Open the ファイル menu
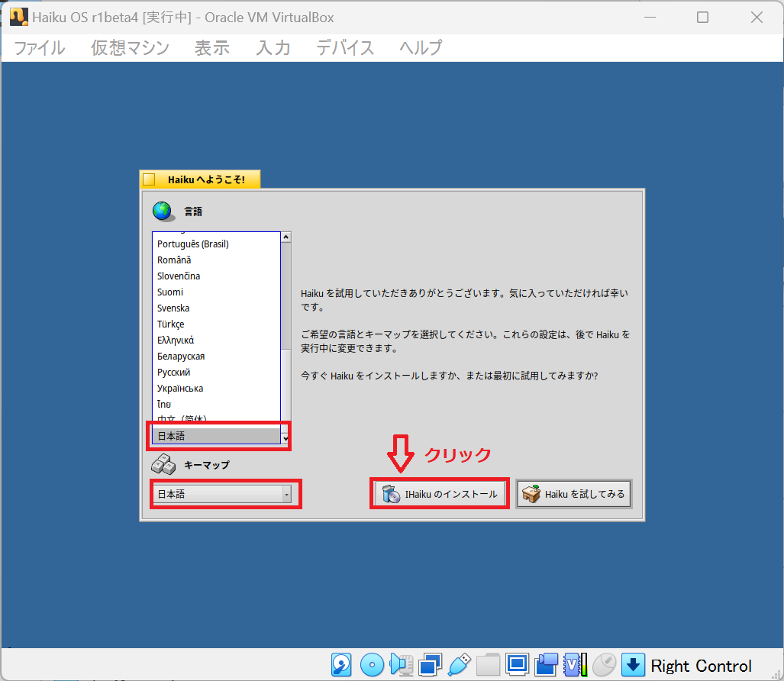784x681 pixels. (x=40, y=48)
